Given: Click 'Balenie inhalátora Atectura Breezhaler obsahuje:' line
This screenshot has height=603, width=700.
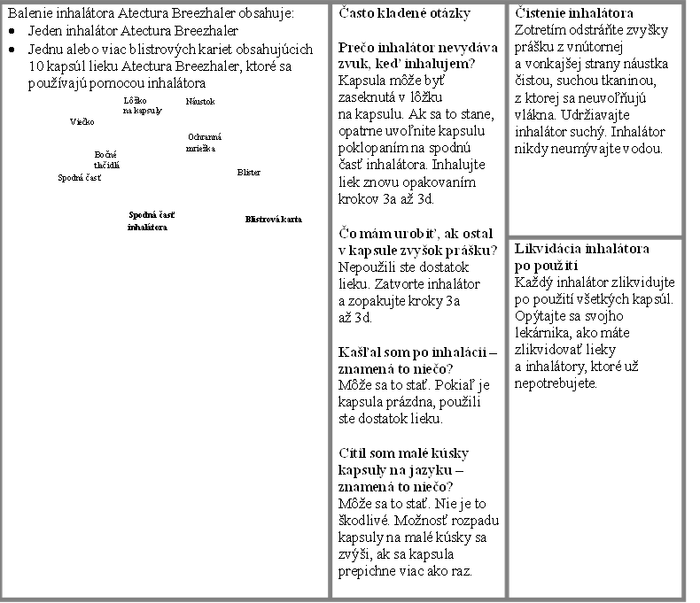Looking at the screenshot, I should click(151, 13).
